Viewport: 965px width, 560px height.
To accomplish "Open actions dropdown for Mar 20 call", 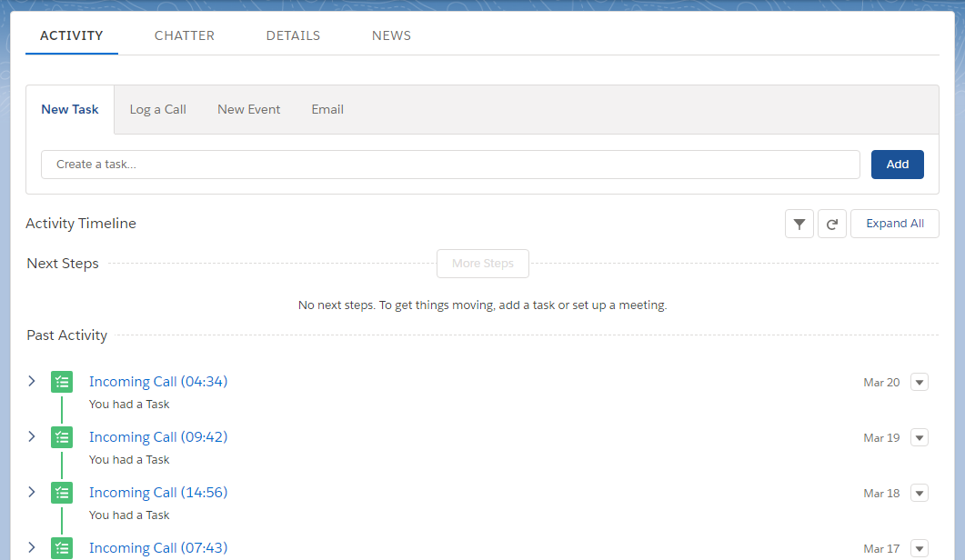I will tap(920, 382).
